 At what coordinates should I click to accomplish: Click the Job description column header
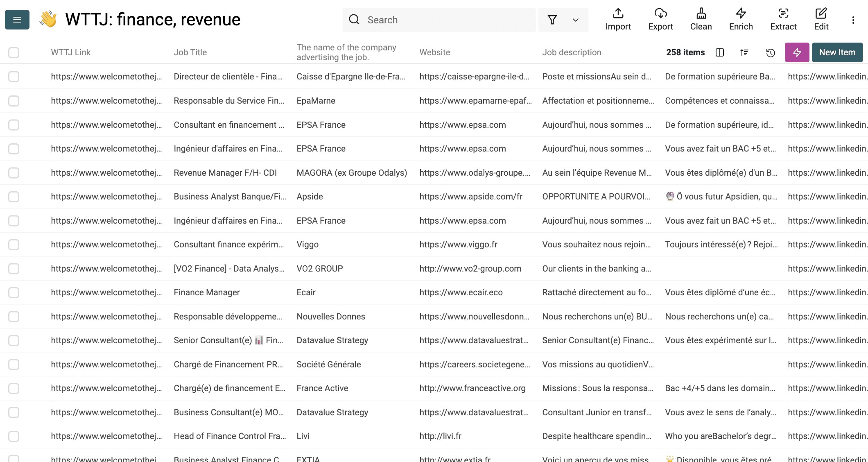coord(572,52)
